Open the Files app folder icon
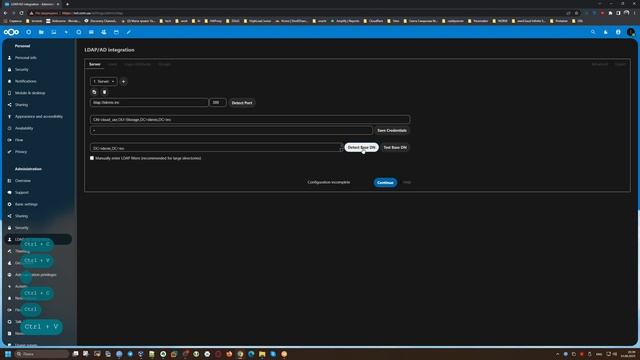640x360 pixels. click(41, 32)
